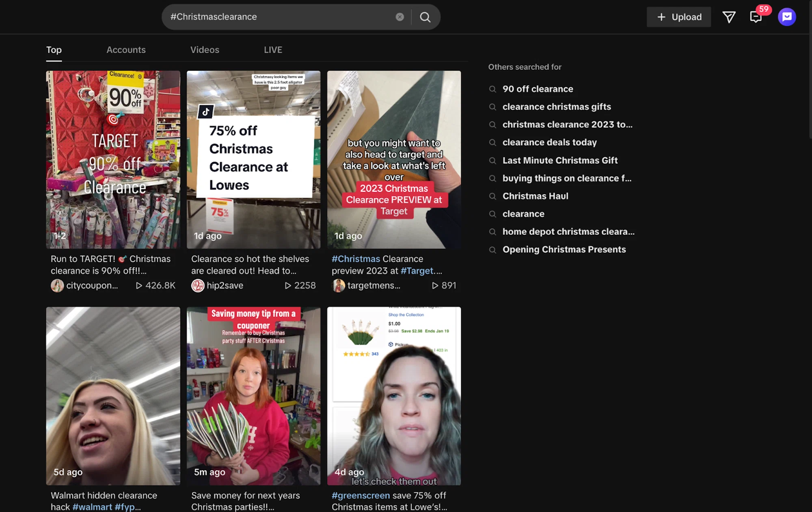The width and height of the screenshot is (812, 512).
Task: Click the citycoupon profile avatar
Action: click(57, 285)
